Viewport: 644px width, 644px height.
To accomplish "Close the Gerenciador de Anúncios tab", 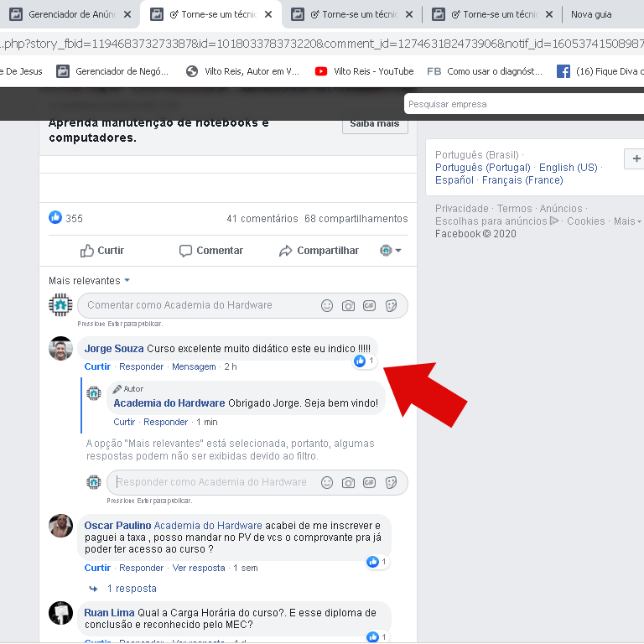I will (127, 14).
